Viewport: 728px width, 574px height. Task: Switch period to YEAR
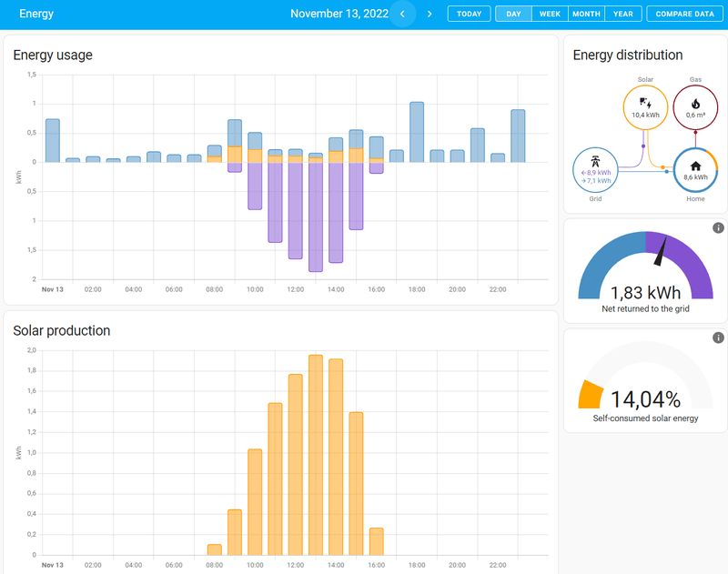622,15
